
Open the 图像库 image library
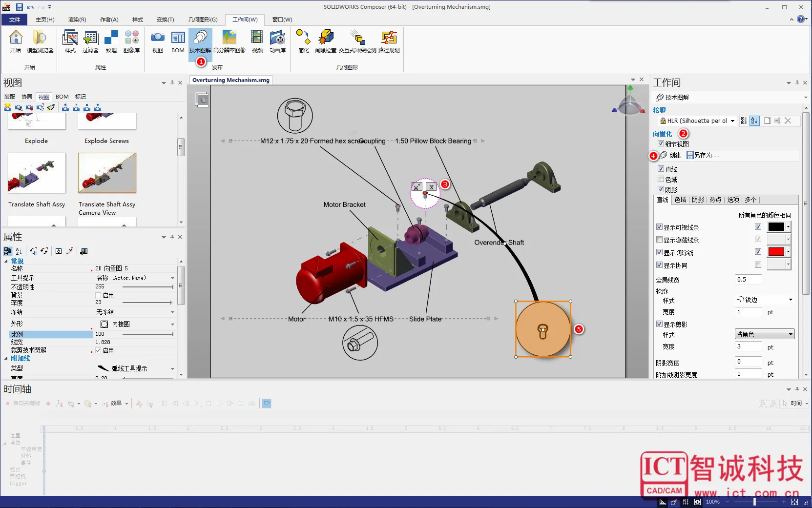click(132, 41)
